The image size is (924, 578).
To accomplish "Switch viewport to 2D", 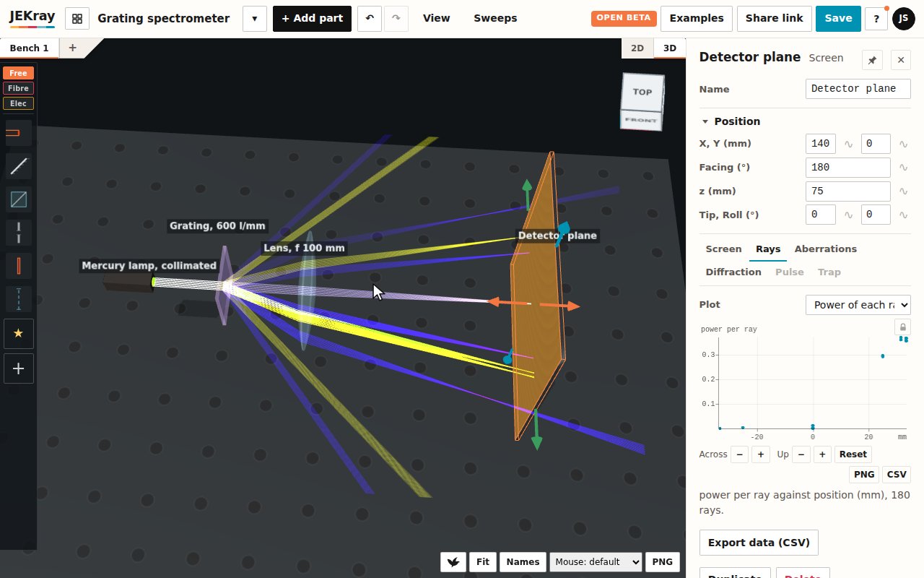I will (637, 48).
